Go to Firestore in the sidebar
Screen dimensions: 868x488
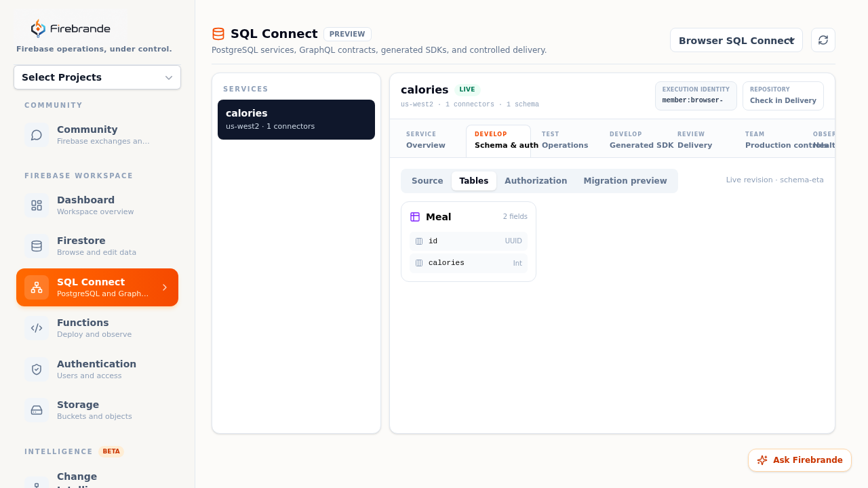(x=97, y=246)
